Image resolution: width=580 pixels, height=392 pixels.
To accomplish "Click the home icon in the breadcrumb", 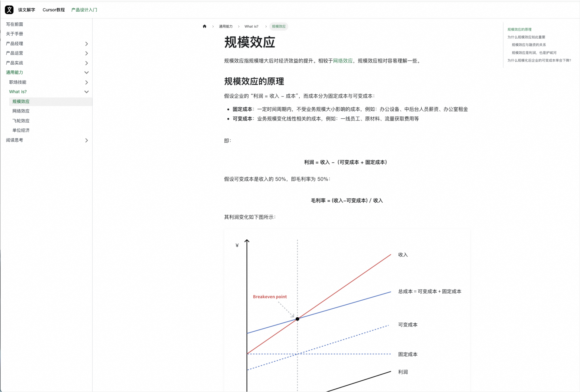I will (204, 26).
